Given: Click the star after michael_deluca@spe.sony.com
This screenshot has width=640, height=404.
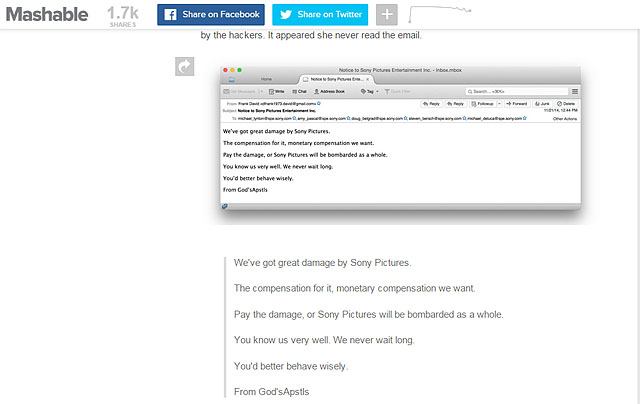Looking at the screenshot, I should 524,118.
